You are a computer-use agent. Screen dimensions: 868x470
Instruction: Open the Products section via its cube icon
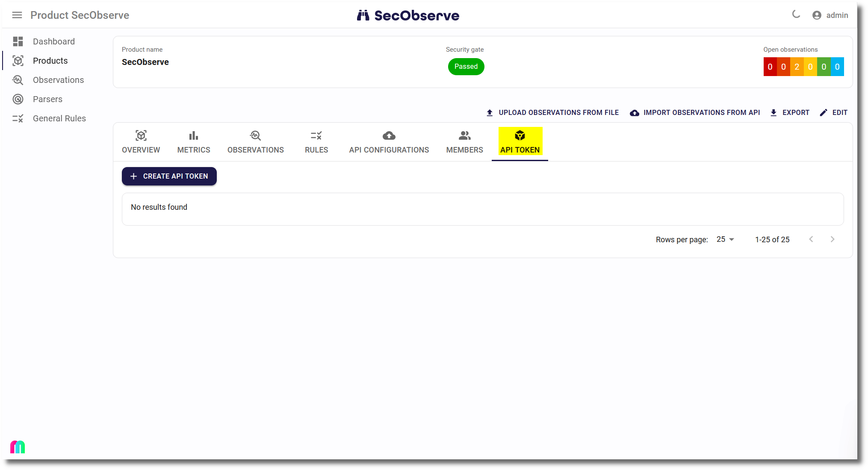(18, 61)
